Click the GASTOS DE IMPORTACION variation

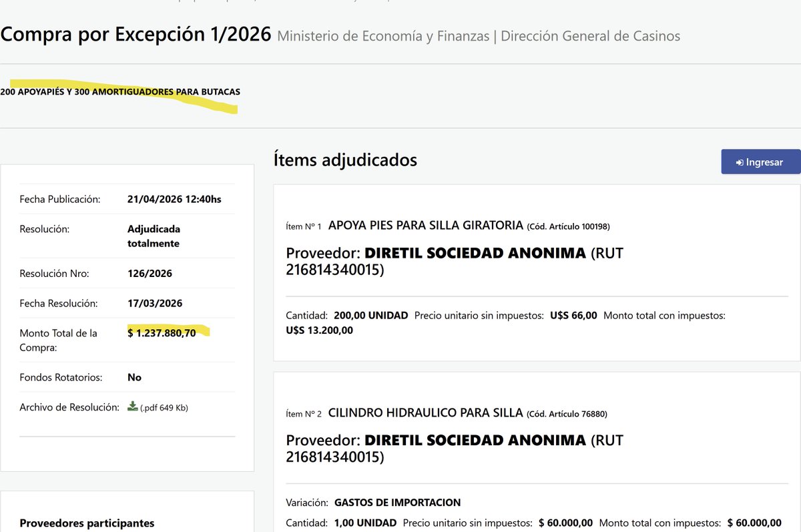tap(397, 503)
